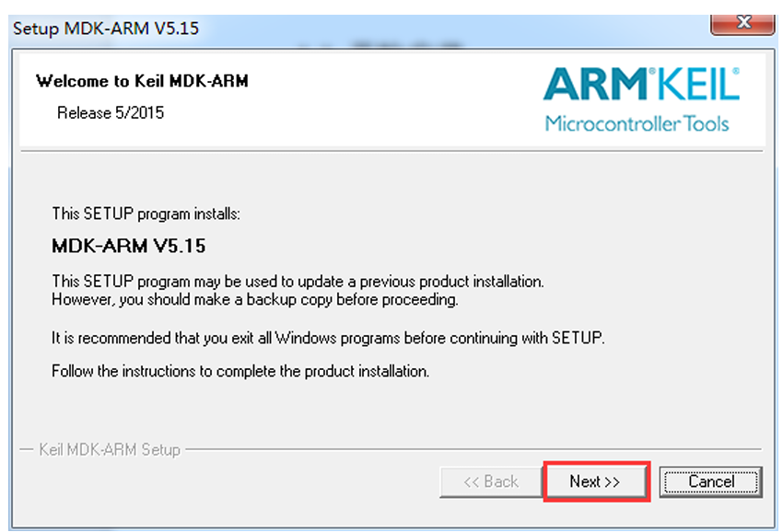Click the bold MDK-ARM V5.15 product name
The width and height of the screenshot is (783, 532).
pos(129,246)
